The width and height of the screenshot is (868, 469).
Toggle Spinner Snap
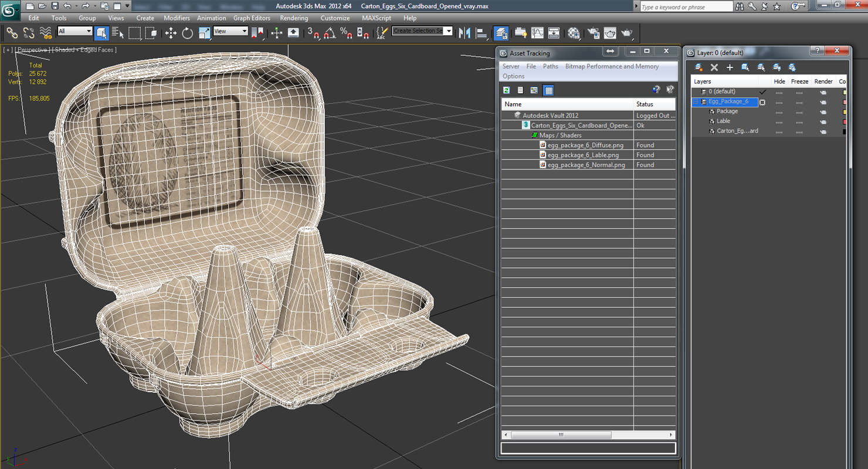[x=363, y=33]
